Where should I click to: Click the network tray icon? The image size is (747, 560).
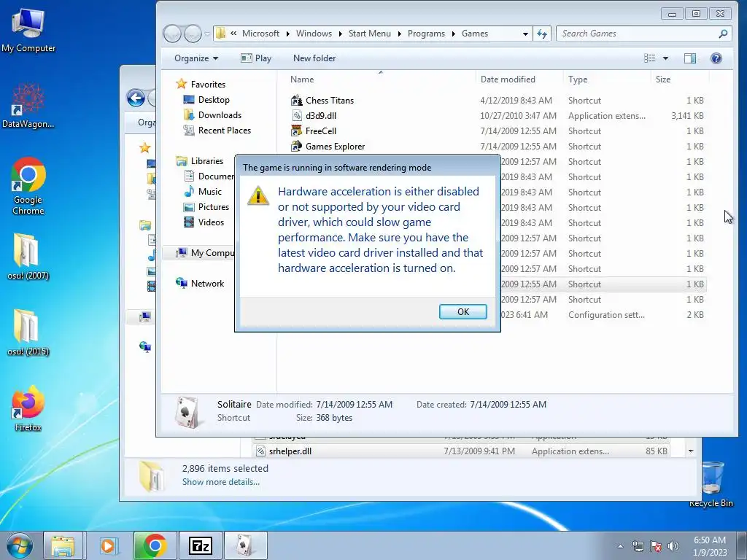[638, 546]
